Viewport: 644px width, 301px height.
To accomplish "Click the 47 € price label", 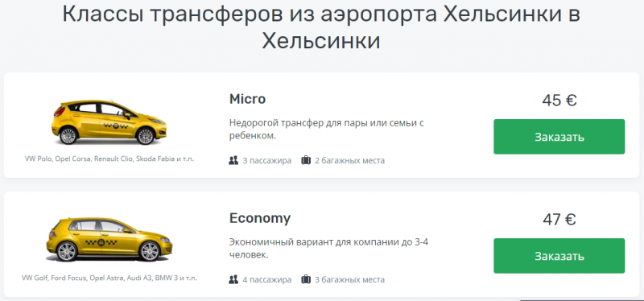I will [x=559, y=219].
